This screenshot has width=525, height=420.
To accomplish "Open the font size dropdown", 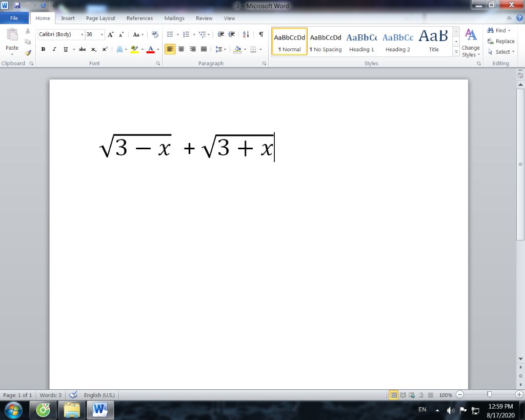I will pyautogui.click(x=102, y=34).
